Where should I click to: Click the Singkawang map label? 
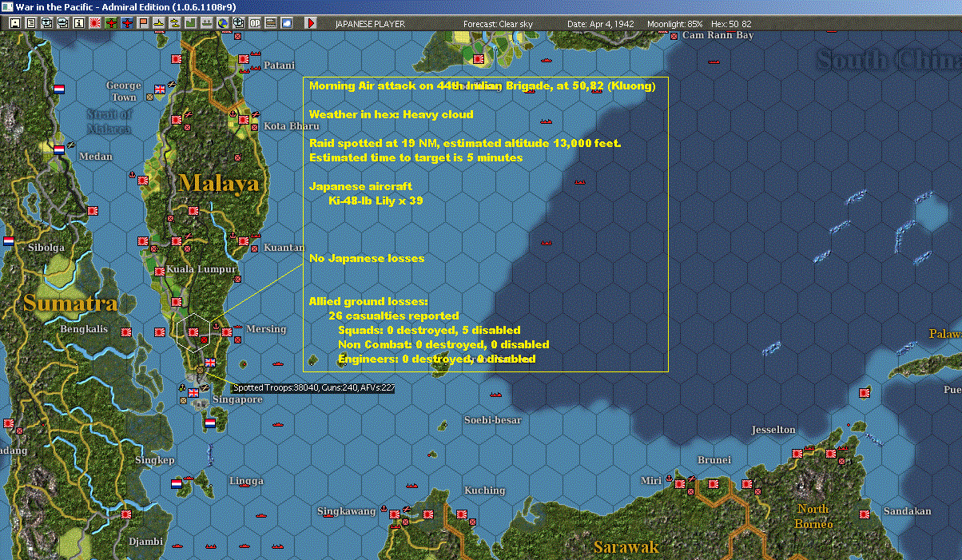click(x=346, y=511)
